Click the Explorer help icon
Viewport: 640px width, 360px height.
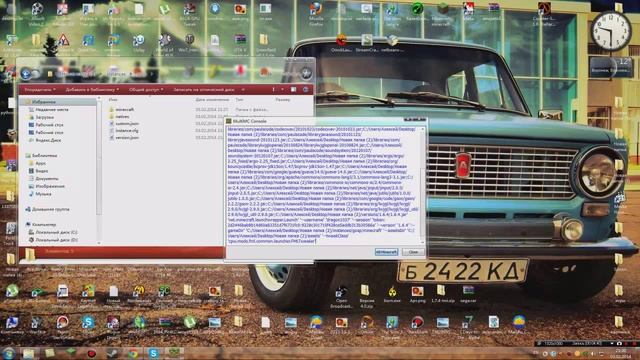(x=305, y=89)
